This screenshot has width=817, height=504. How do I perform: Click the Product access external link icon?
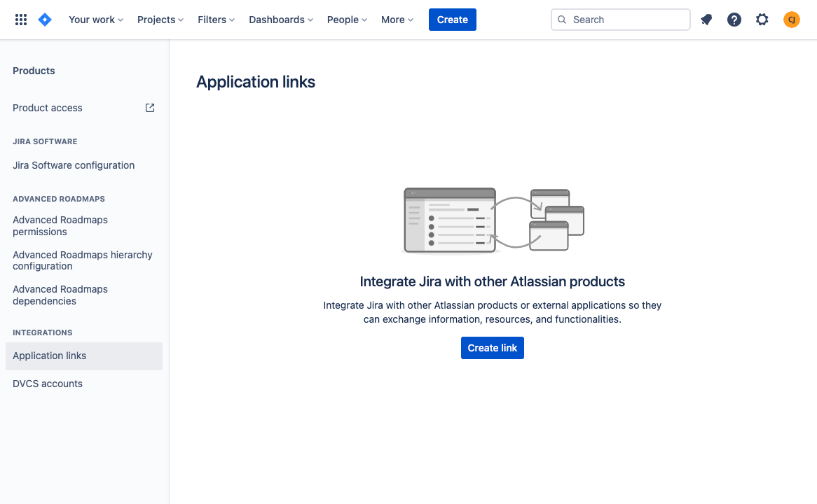[150, 108]
